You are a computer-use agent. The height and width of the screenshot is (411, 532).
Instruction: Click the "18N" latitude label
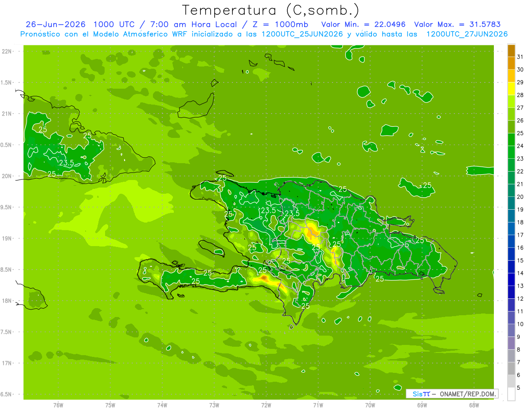[x=7, y=301]
